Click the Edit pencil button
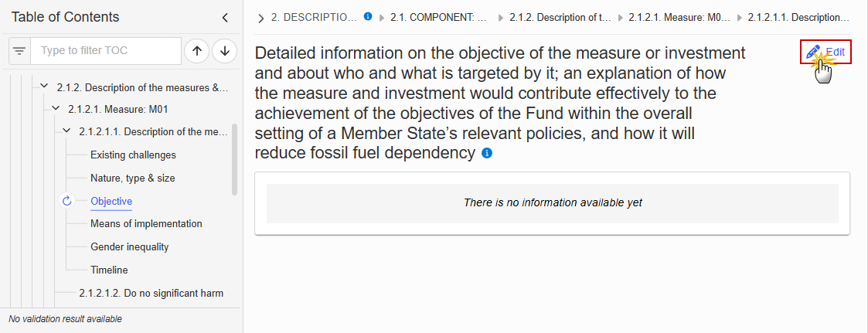Viewport: 868px width, 333px height. (825, 53)
